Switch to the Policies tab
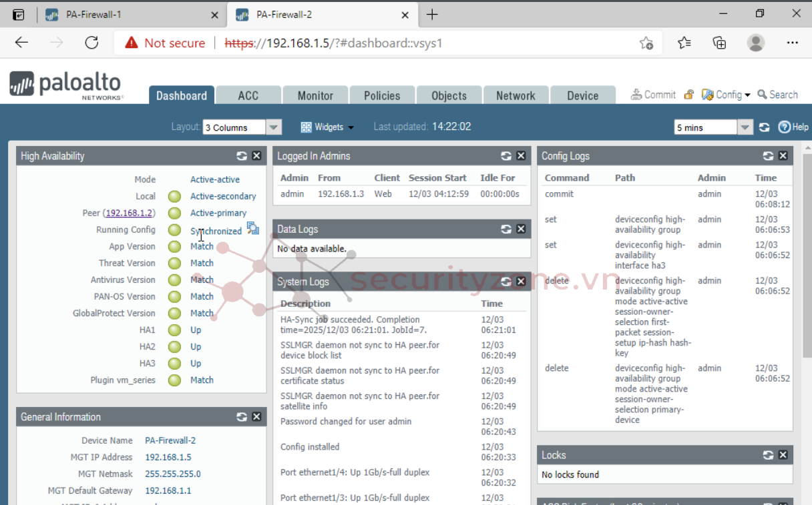This screenshot has height=505, width=812. [x=382, y=95]
